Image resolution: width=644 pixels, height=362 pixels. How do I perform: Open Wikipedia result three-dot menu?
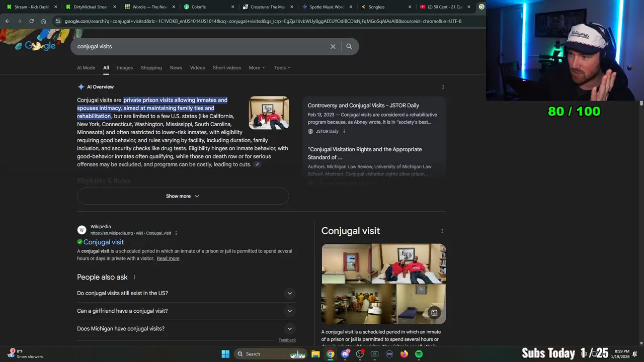pyautogui.click(x=176, y=233)
